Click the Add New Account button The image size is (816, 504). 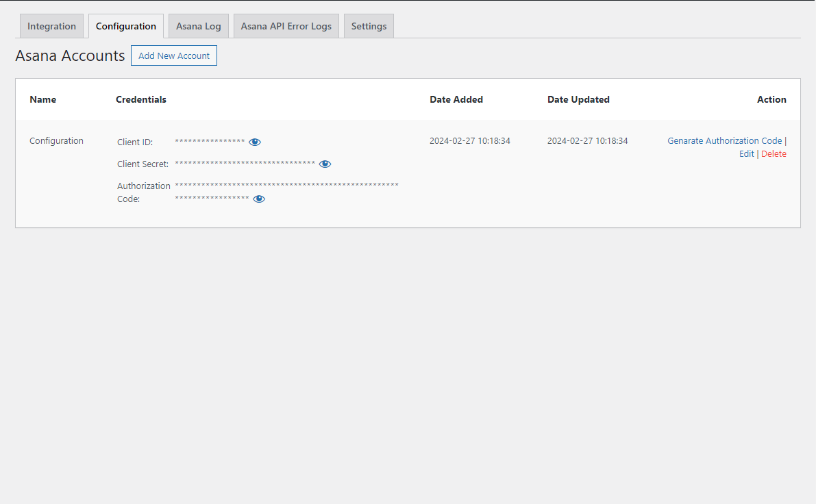174,55
